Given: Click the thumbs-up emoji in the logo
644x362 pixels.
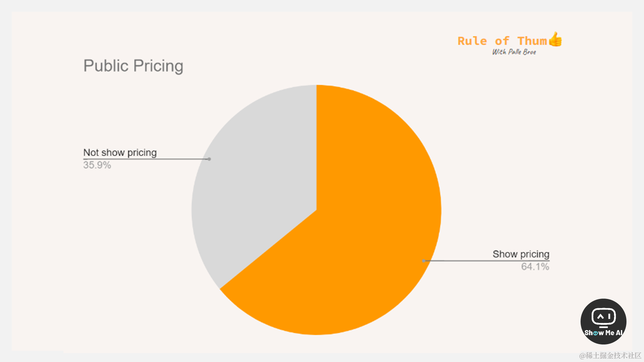Looking at the screenshot, I should tap(556, 39).
